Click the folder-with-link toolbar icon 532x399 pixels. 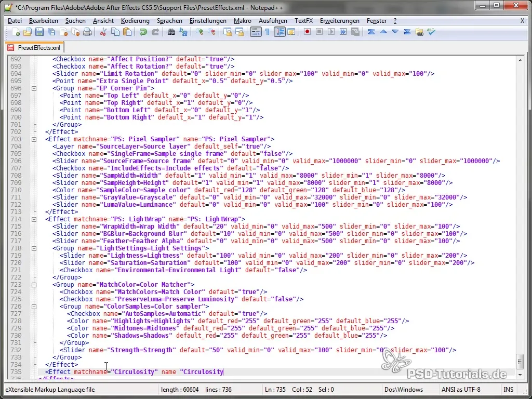pyautogui.click(x=419, y=32)
